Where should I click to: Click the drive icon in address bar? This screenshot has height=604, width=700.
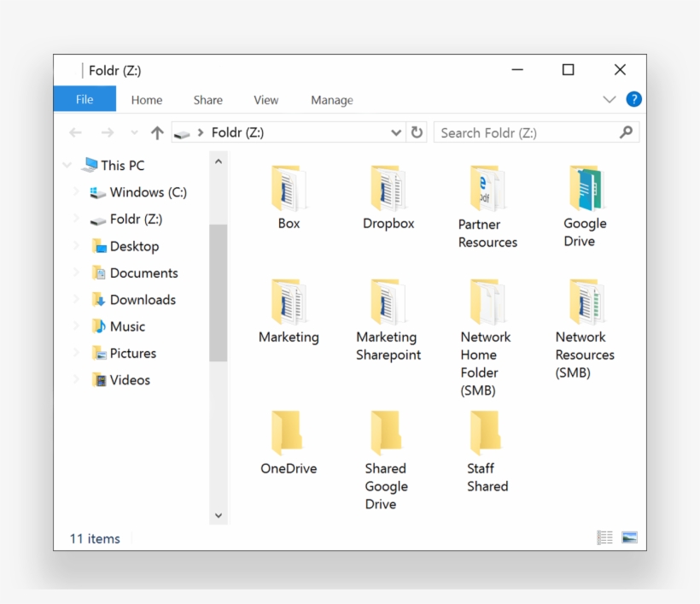[x=182, y=133]
